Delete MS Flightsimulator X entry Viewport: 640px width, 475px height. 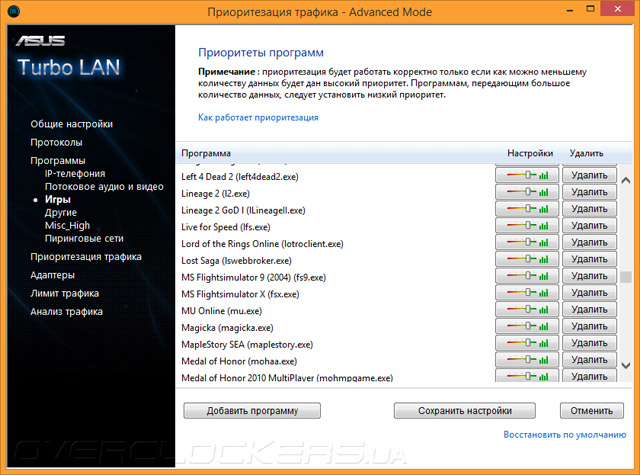click(589, 293)
